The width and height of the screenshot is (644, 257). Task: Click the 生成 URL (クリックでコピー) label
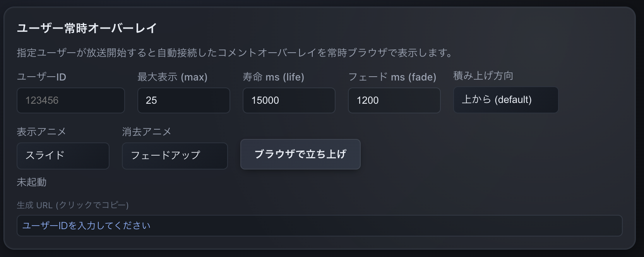pos(72,205)
